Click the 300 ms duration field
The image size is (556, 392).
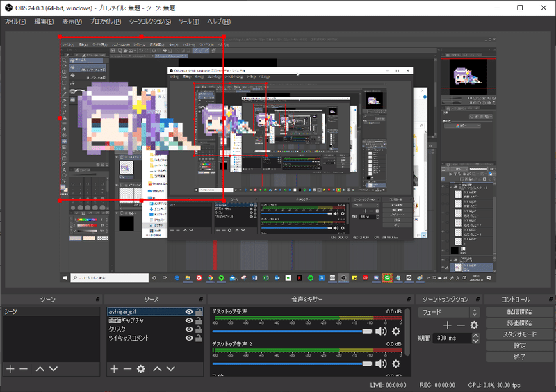click(452, 338)
